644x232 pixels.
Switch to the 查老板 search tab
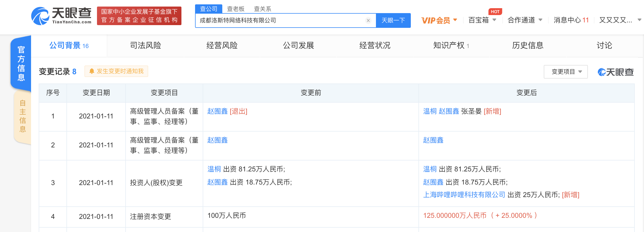click(236, 9)
